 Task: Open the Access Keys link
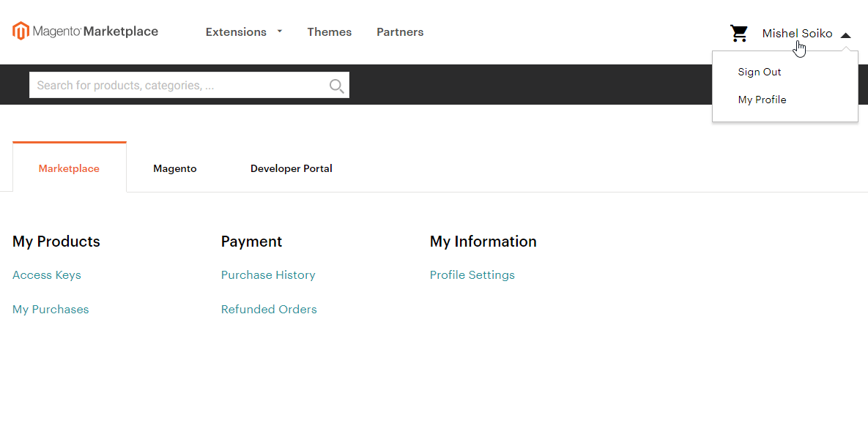pos(46,275)
